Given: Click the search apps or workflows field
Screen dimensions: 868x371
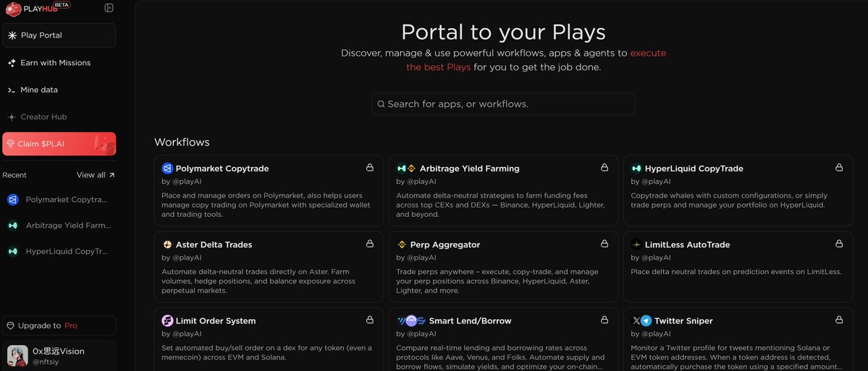Looking at the screenshot, I should coord(503,104).
